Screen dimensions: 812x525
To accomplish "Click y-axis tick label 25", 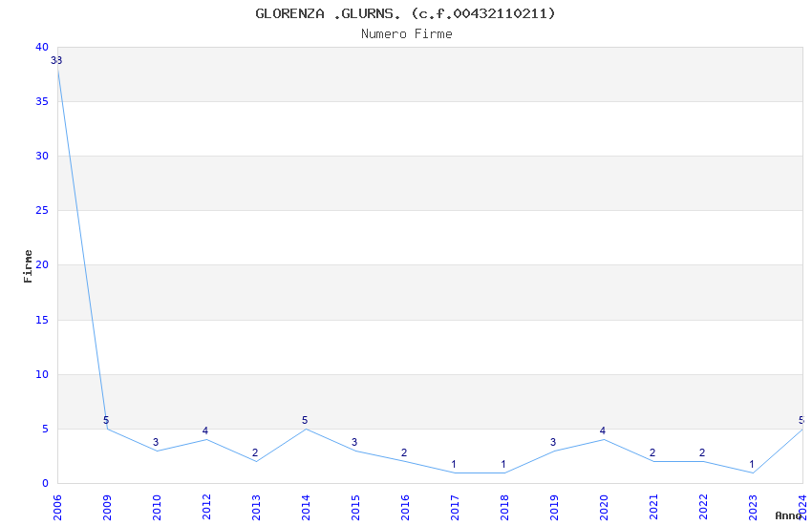I will coord(42,210).
